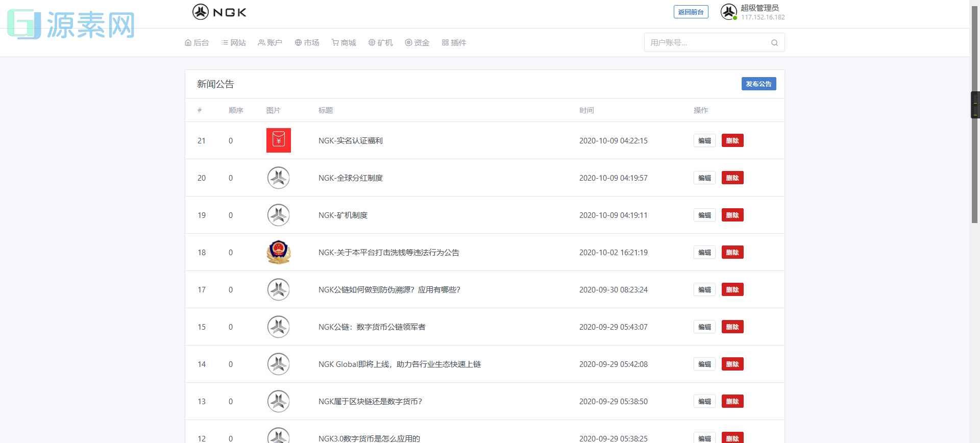Click the 顺序 column header
The height and width of the screenshot is (443, 980).
tap(236, 110)
